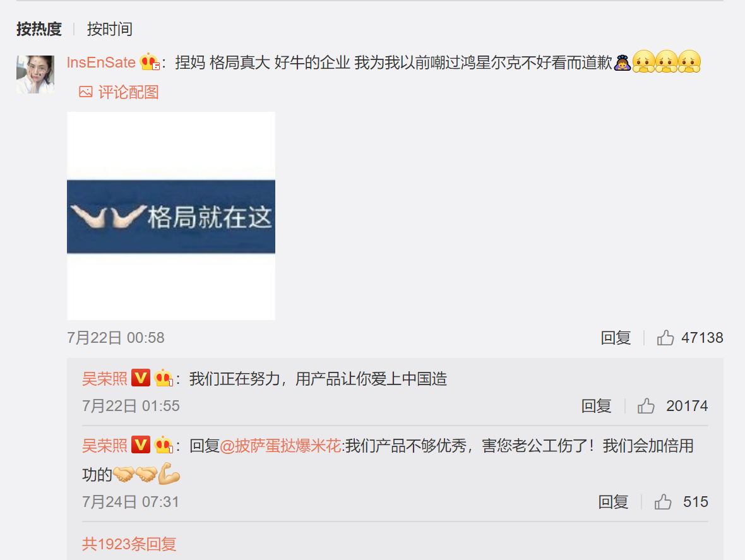Open 吴荣照 name in the second reply

point(105,446)
